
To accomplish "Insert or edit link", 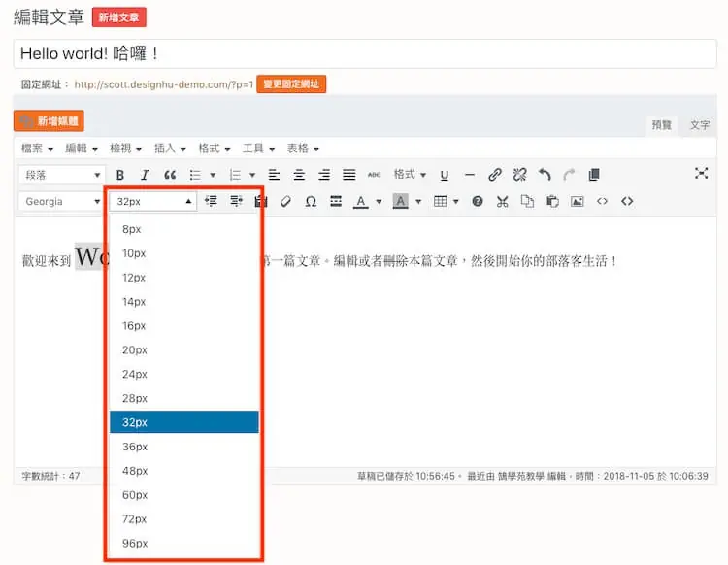I will coord(495,175).
